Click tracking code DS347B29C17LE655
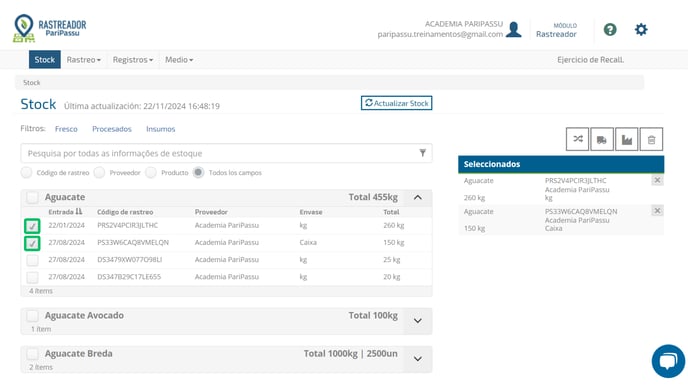The width and height of the screenshot is (688, 387). pyautogui.click(x=129, y=277)
